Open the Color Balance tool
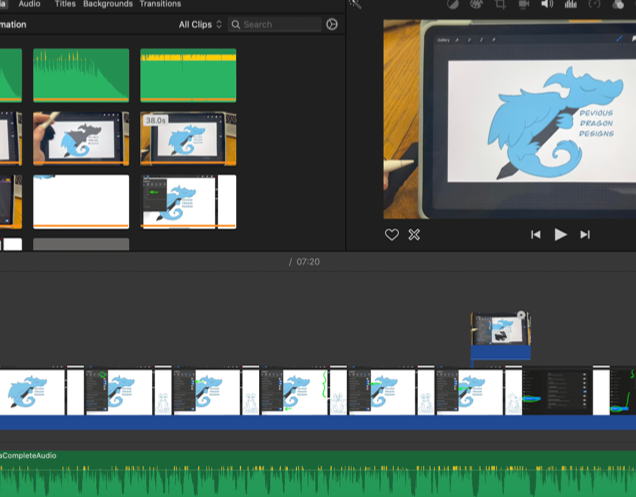636x497 pixels. (453, 4)
